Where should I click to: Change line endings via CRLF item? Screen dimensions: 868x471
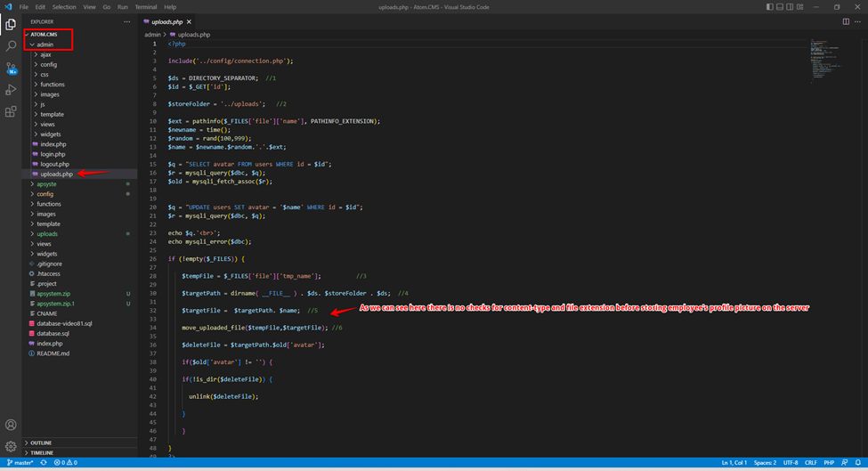[x=811, y=463]
